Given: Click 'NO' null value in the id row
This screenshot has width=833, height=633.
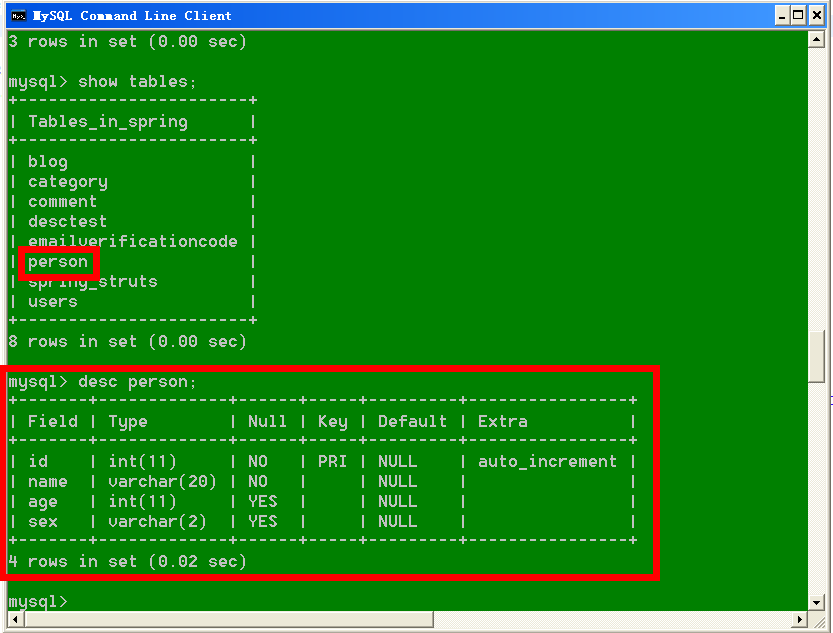Looking at the screenshot, I should click(258, 461).
